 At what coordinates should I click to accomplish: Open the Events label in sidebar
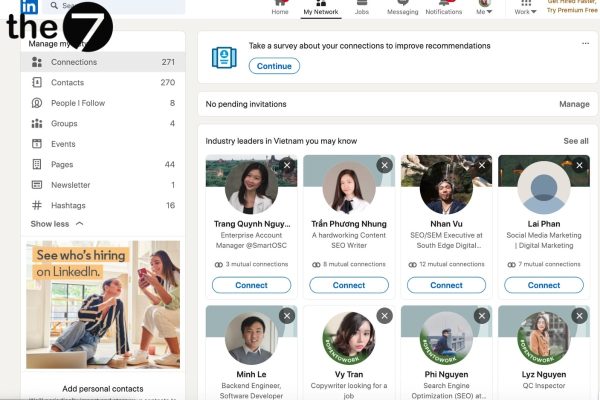point(63,144)
